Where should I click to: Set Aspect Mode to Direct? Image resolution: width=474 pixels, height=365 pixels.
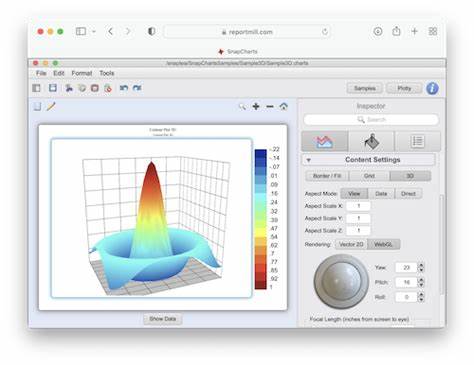click(x=408, y=194)
